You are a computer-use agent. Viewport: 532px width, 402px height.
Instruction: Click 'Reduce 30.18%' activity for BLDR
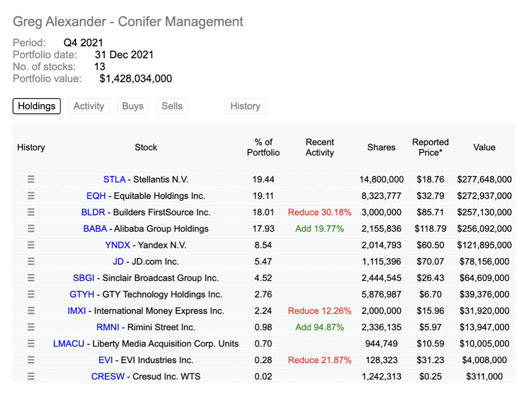320,212
